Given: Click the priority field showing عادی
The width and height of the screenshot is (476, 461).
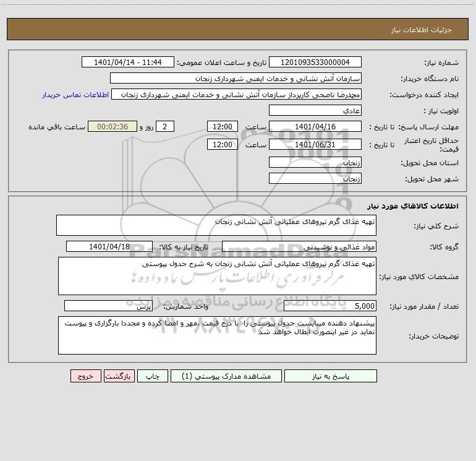Looking at the screenshot, I should (x=315, y=110).
